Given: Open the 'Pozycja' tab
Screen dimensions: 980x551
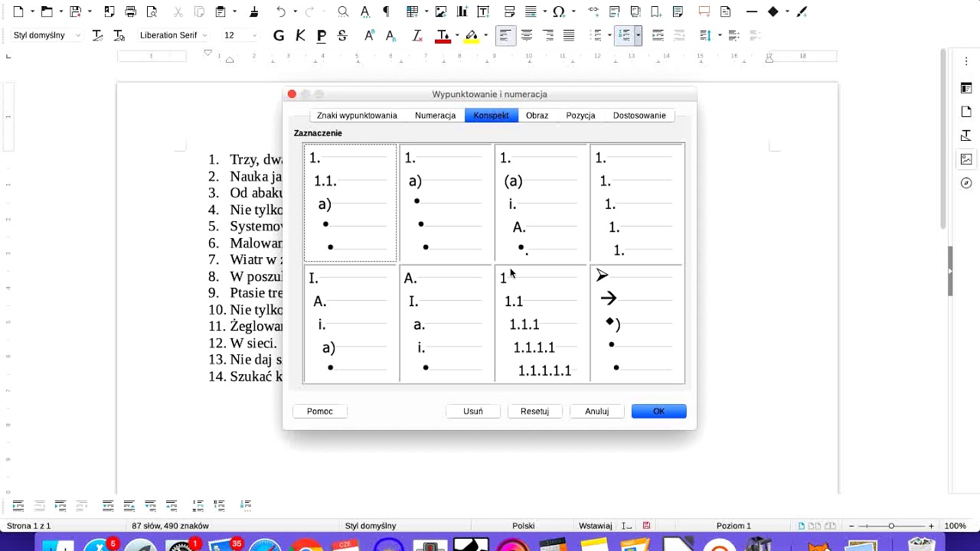Looking at the screenshot, I should 580,116.
